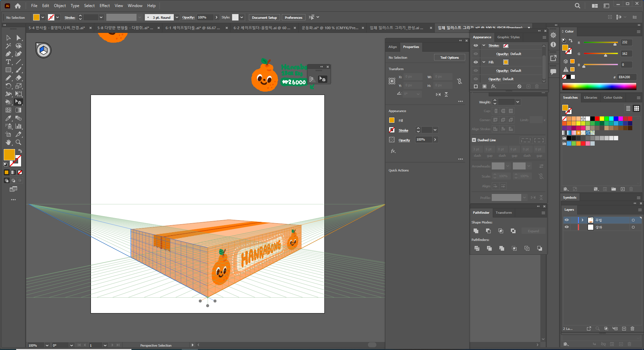Switch to the Transform tab beside Pathfinder
Viewport: 644px width, 350px height.
pos(504,213)
